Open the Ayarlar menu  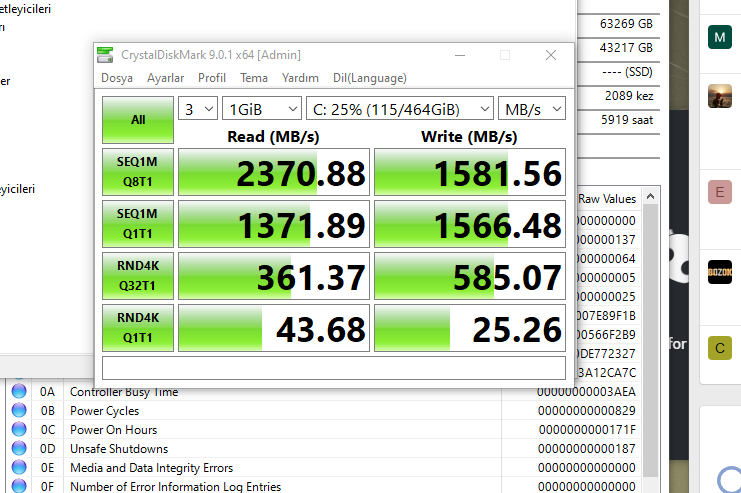click(x=165, y=78)
